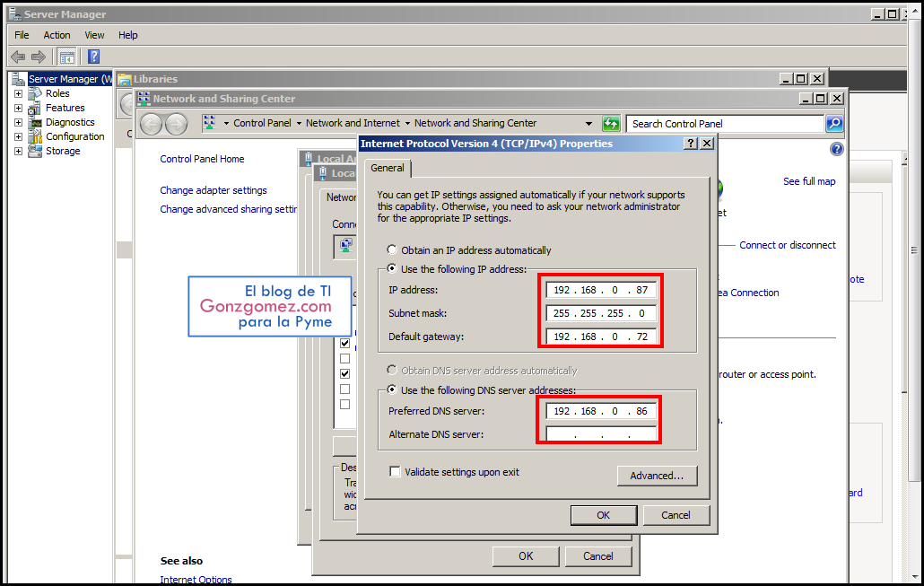Open the Help menu
The width and height of the screenshot is (924, 586).
(128, 35)
